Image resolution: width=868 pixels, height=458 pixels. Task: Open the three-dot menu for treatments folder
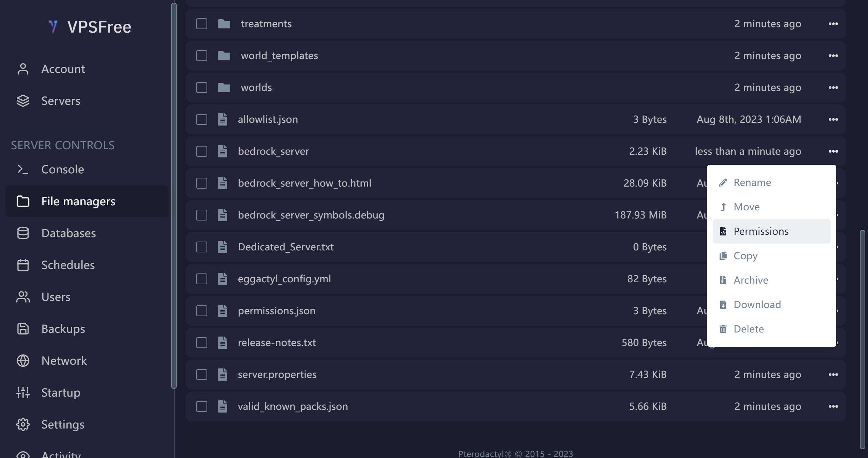(x=833, y=24)
